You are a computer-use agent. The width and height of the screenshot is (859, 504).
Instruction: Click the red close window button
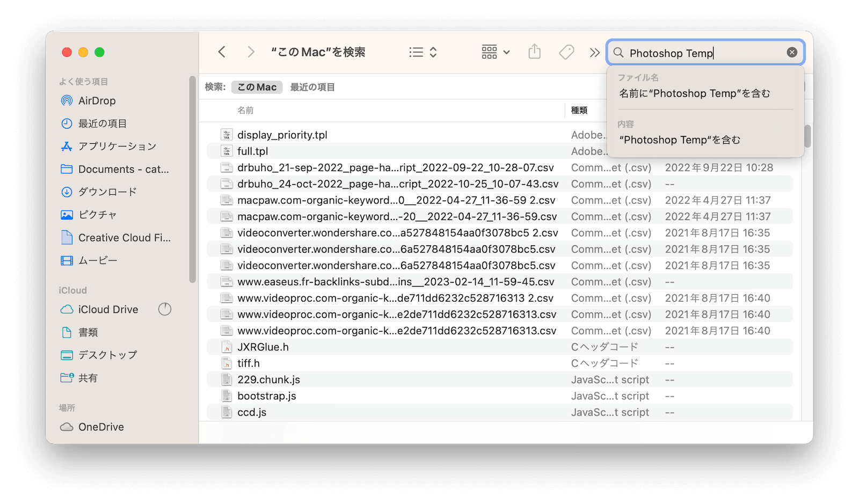click(x=67, y=52)
